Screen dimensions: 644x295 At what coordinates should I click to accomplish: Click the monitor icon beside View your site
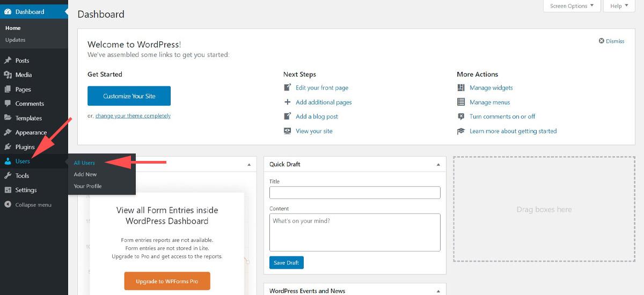[x=287, y=131]
